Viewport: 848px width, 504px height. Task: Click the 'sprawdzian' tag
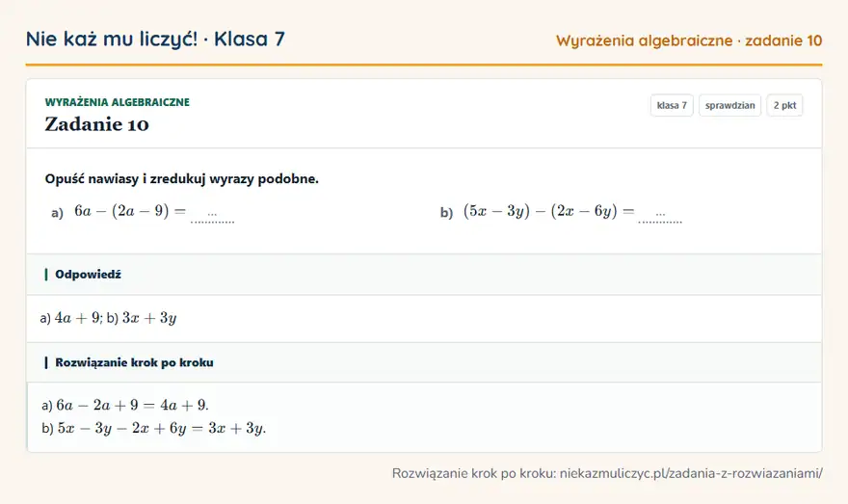730,105
